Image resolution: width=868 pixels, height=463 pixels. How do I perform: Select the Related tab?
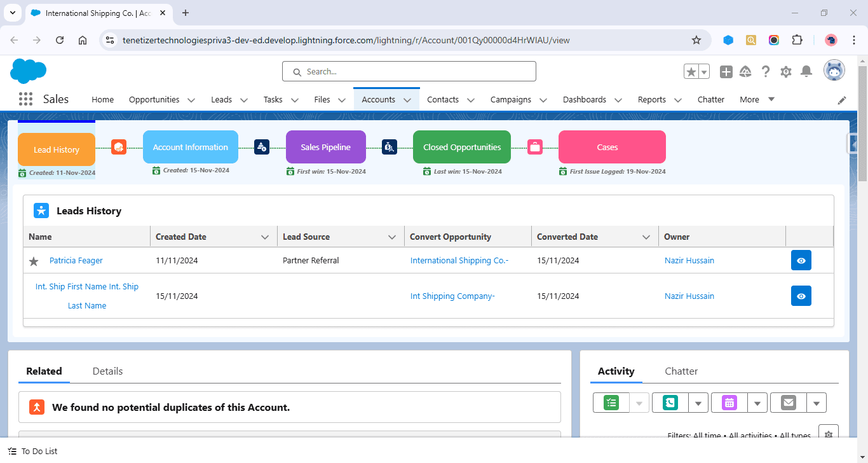pyautogui.click(x=44, y=371)
